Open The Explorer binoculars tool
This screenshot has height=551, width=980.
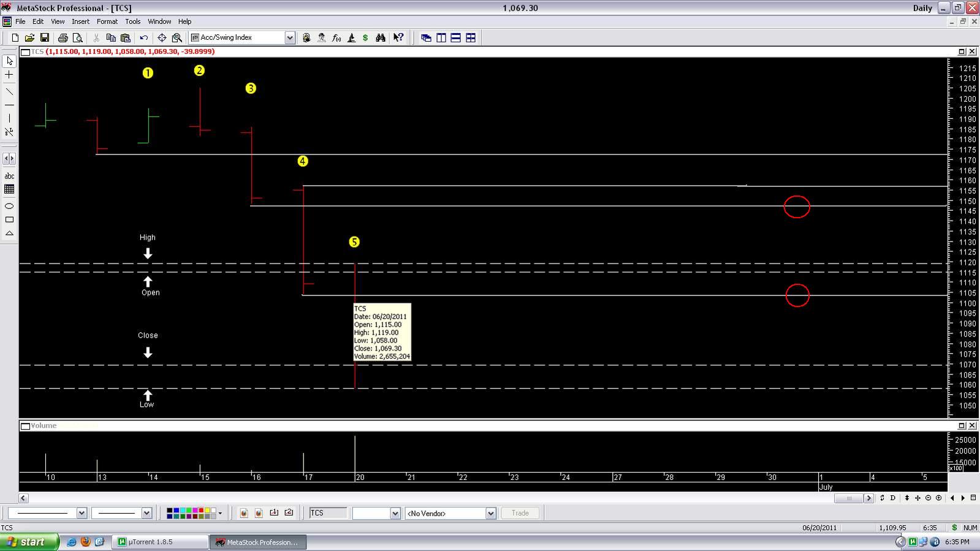[381, 38]
